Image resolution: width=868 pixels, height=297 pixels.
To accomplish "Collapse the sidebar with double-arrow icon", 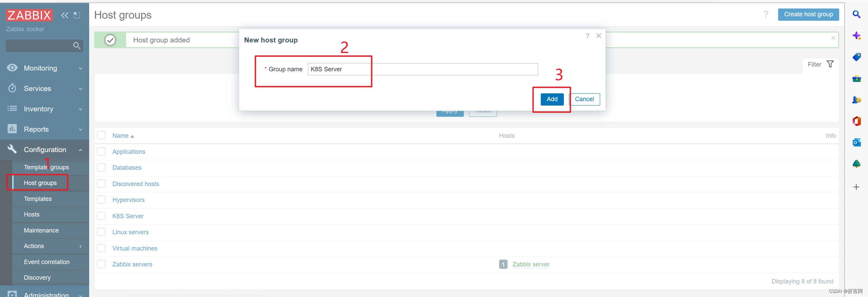I will click(x=64, y=15).
